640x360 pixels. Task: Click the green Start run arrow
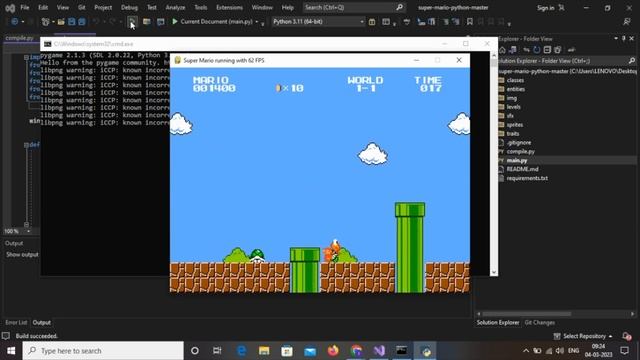pyautogui.click(x=175, y=22)
